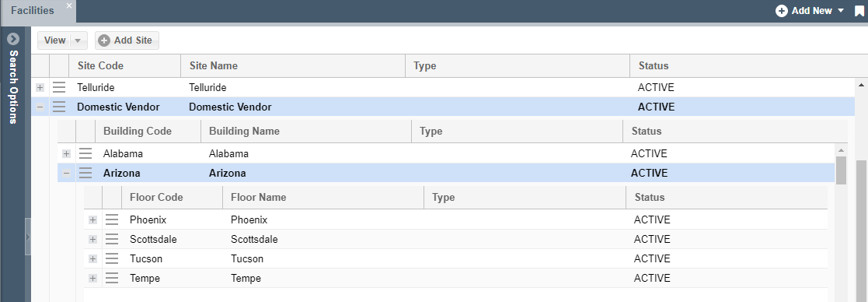Open Phoenix row hamburger menu icon

pyautogui.click(x=112, y=220)
